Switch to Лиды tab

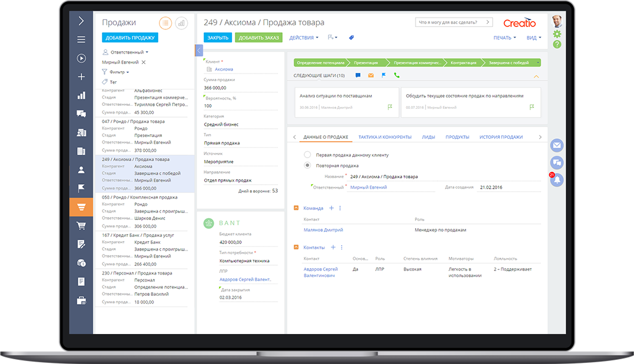pos(429,137)
